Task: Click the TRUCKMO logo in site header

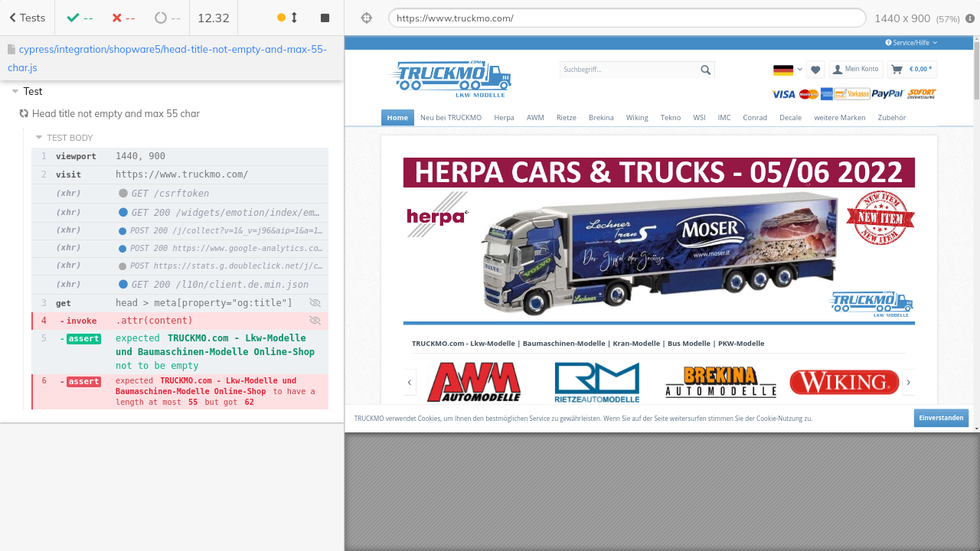Action: tap(450, 79)
